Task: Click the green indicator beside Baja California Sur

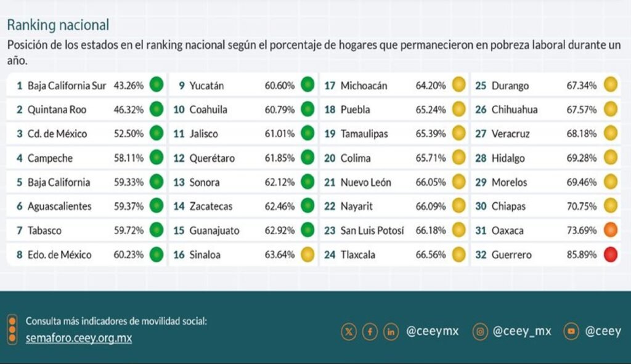Action: pos(157,86)
